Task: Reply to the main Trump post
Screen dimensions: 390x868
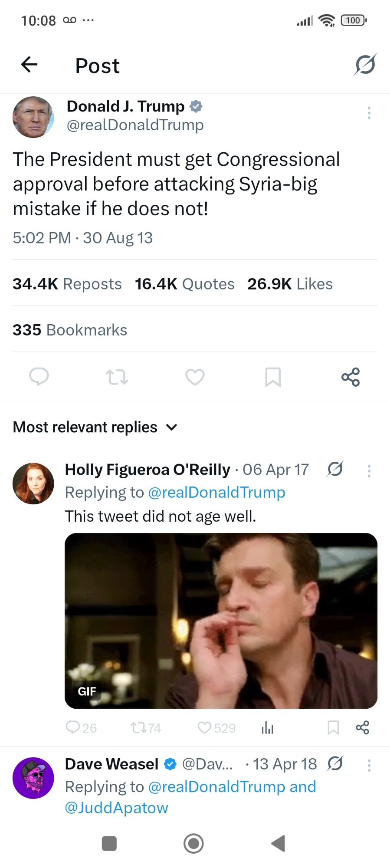Action: [x=39, y=377]
